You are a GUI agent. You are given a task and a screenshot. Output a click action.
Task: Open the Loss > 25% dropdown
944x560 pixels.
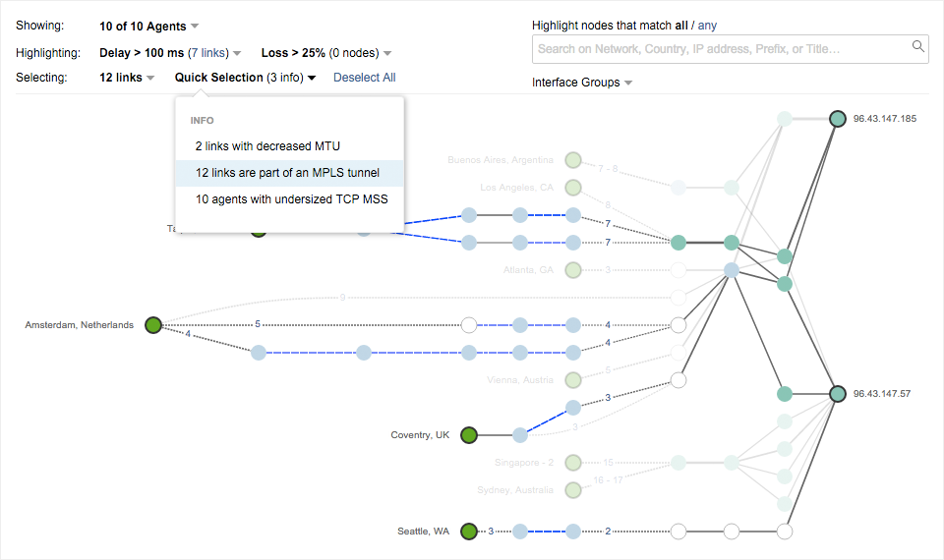point(325,52)
